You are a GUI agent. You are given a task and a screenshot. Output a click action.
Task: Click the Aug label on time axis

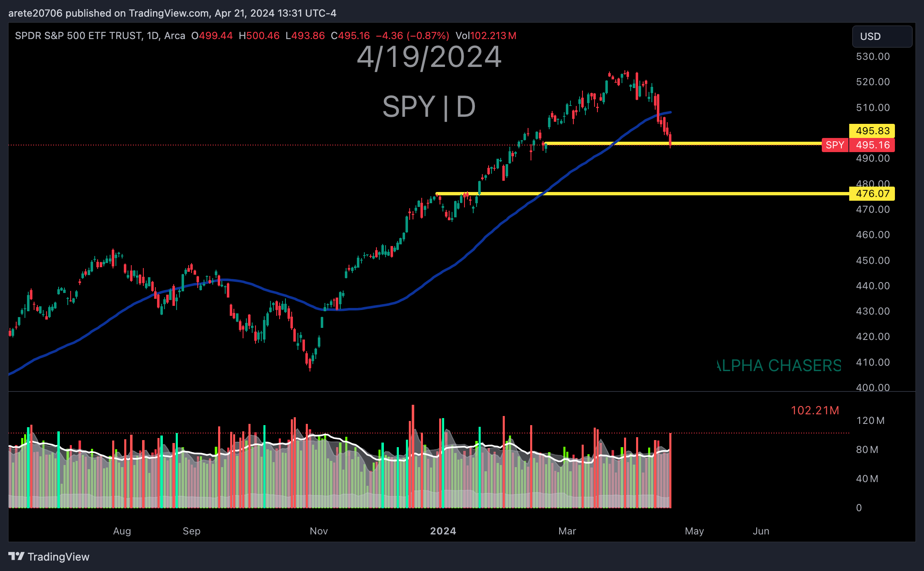click(x=122, y=531)
